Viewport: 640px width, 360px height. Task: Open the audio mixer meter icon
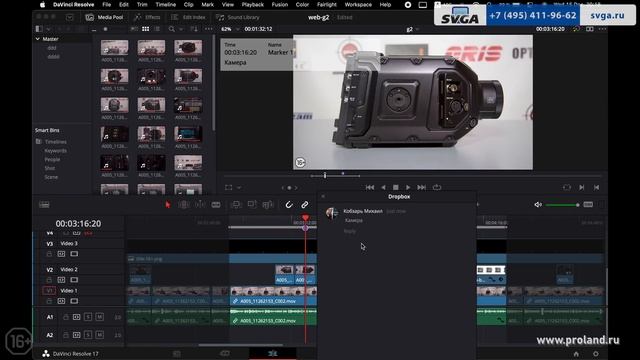coord(588,204)
